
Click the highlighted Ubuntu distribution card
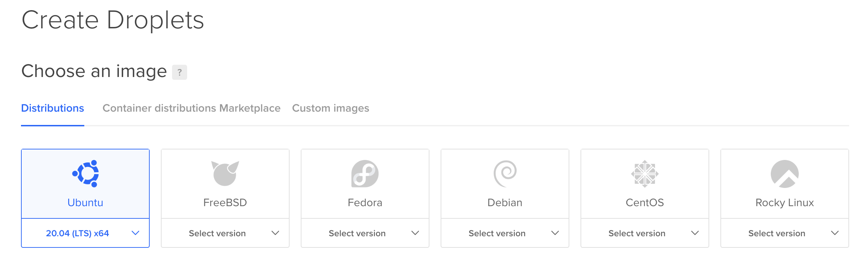coord(85,183)
